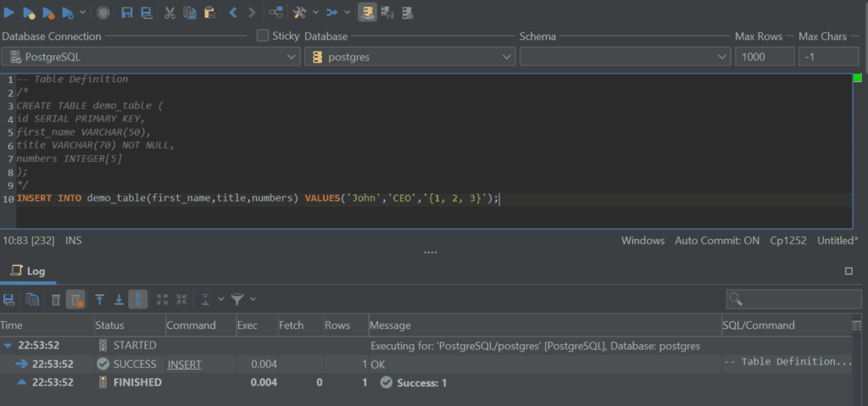Toggle the highlighted yellow database icon
Image resolution: width=868 pixels, height=406 pixels.
point(368,12)
